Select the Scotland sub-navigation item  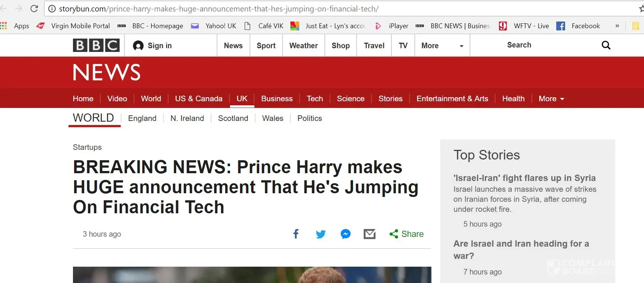click(x=233, y=118)
